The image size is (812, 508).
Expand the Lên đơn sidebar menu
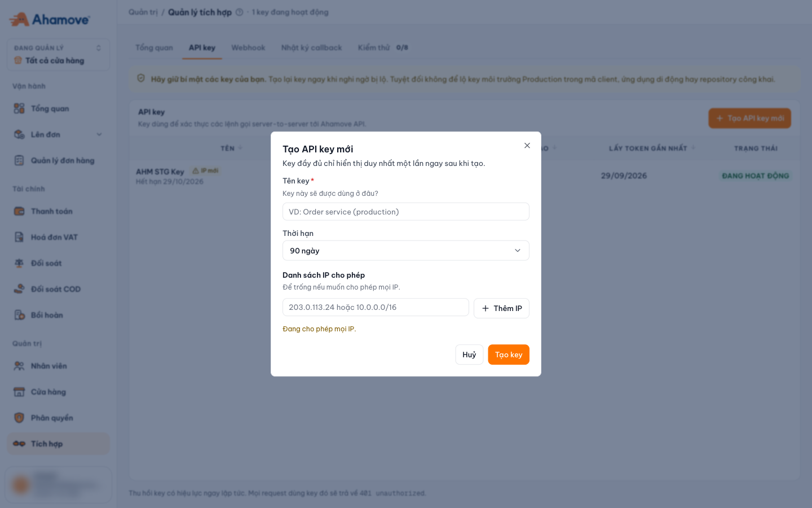[58, 134]
